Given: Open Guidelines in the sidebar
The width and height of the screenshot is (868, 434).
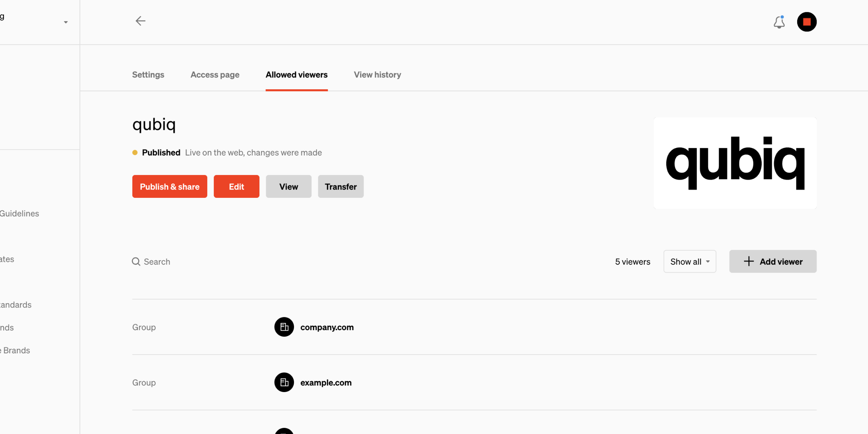Looking at the screenshot, I should (19, 213).
